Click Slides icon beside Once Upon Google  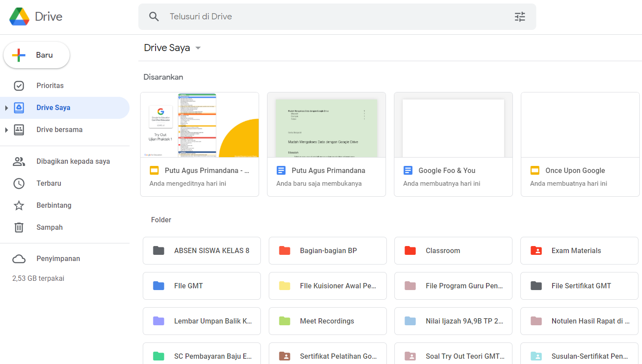click(535, 170)
